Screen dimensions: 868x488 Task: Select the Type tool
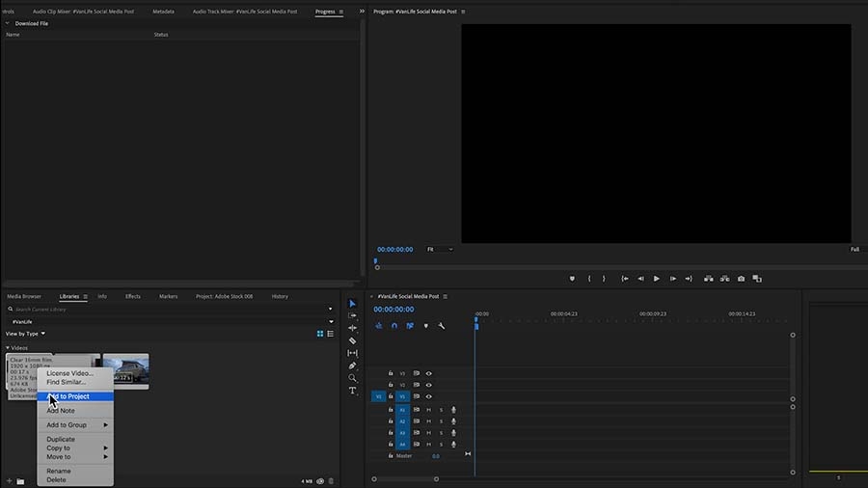coord(352,391)
